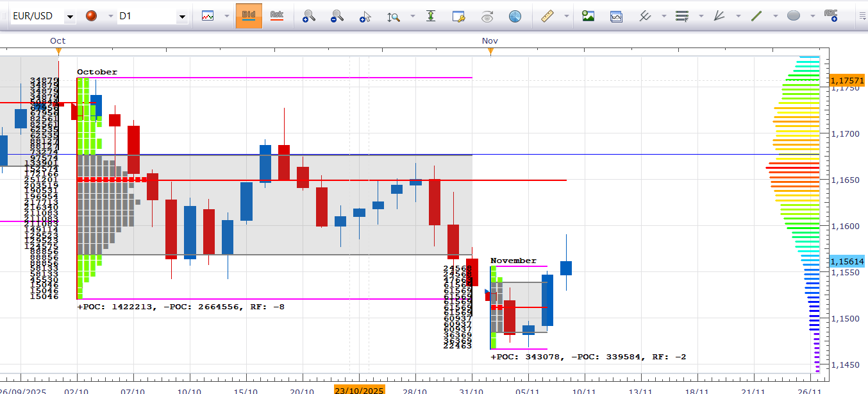This screenshot has width=868, height=394.
Task: Click the 1,17571 orange price label
Action: 847,80
